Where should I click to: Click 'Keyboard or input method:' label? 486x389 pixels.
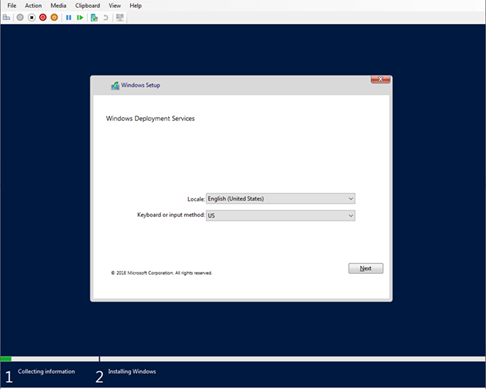[x=171, y=215]
